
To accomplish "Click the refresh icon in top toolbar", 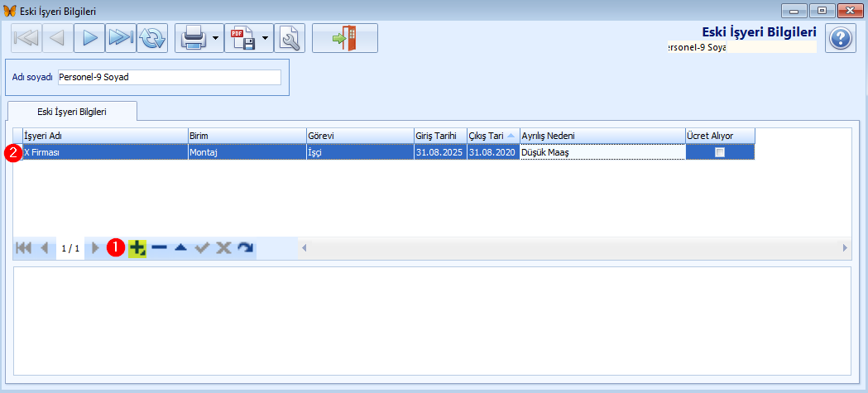I will click(152, 38).
